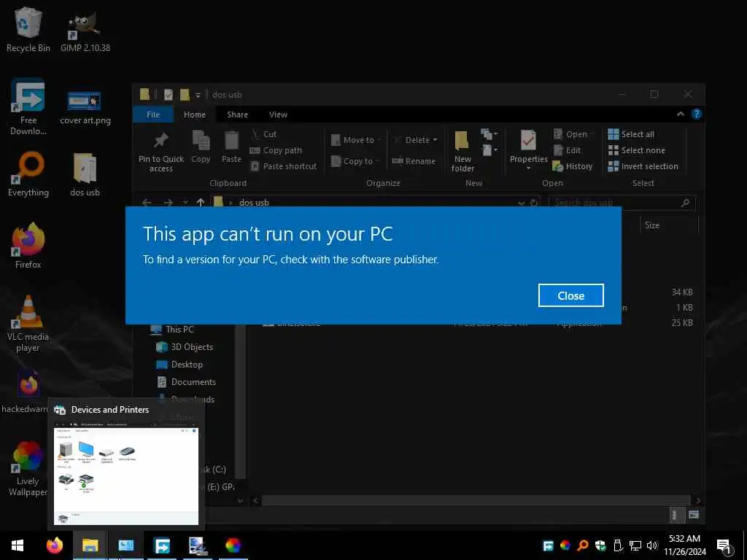Click Select none in ribbon
Screen dimensions: 747x560
636,150
